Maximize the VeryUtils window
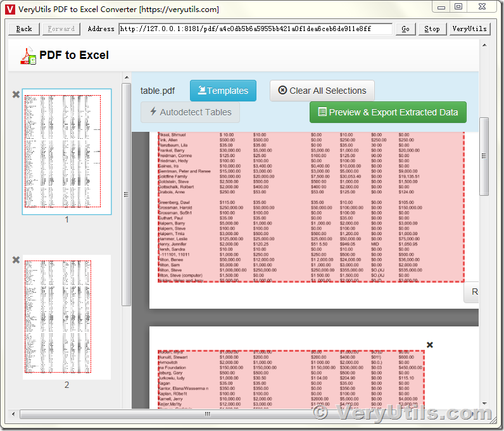 tap(458, 6)
